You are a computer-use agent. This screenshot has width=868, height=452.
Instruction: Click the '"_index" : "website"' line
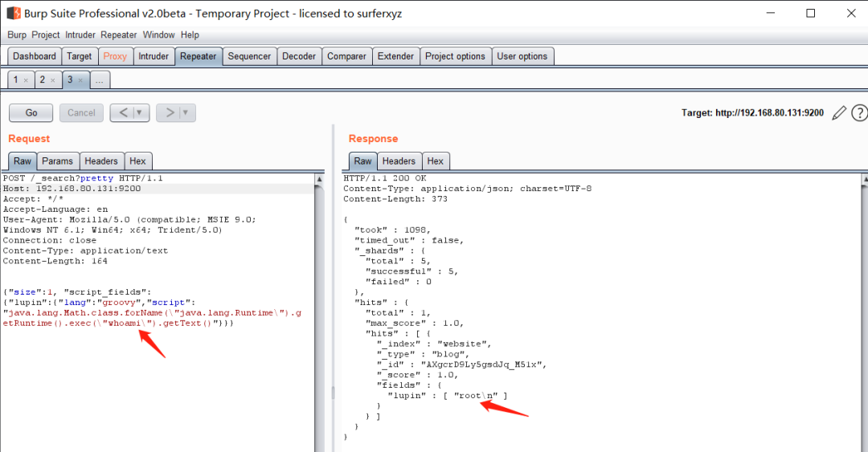coord(434,344)
